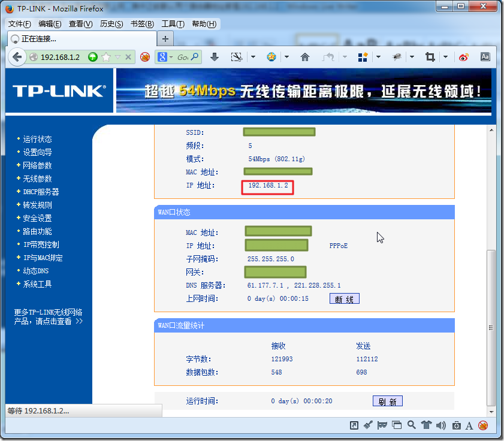This screenshot has height=441, width=504.
Task: Open the Google search engine dropdown
Action: (171, 57)
